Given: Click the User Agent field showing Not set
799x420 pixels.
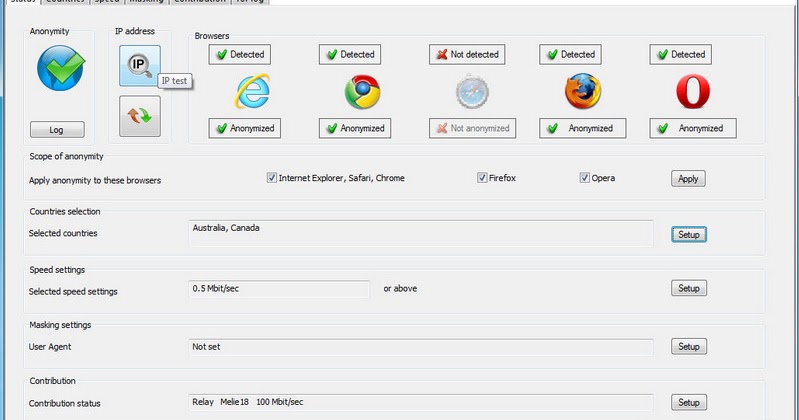Looking at the screenshot, I should click(x=421, y=347).
